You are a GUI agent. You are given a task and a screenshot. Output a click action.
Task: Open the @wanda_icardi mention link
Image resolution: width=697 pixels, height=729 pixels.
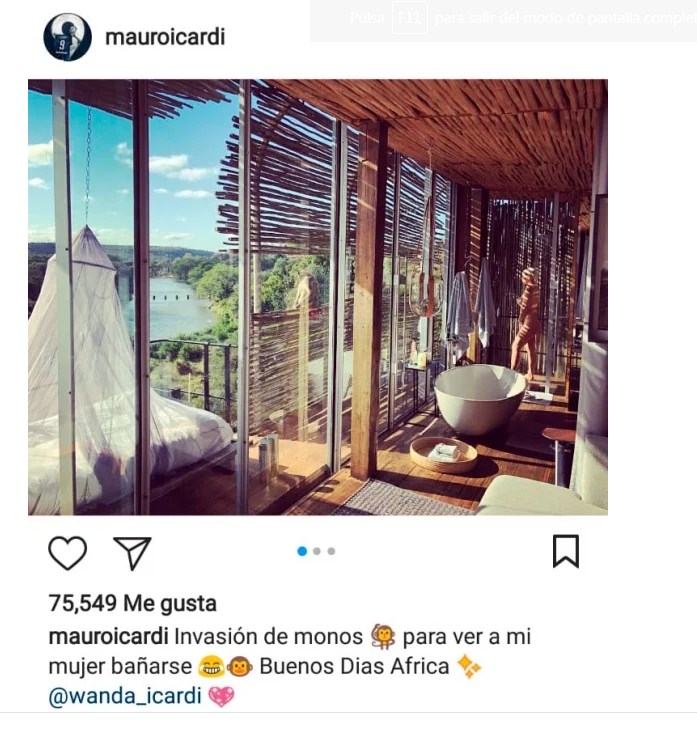click(125, 696)
